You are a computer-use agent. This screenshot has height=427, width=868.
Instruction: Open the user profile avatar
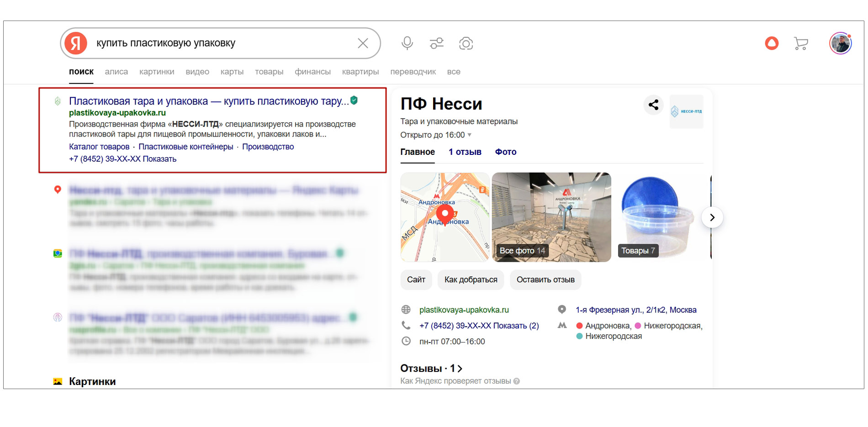(840, 43)
